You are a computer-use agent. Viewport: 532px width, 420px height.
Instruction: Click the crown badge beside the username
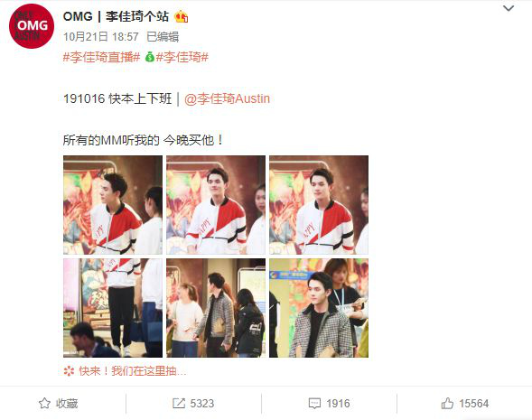pyautogui.click(x=182, y=16)
